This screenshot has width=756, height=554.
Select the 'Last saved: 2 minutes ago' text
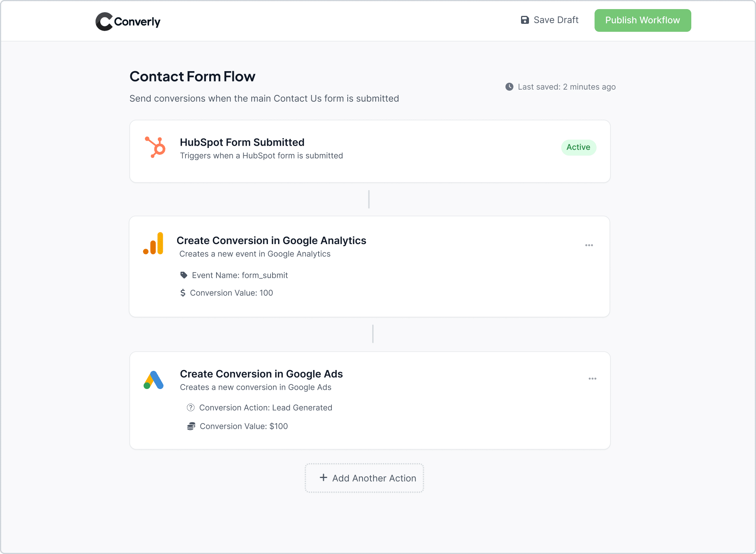(566, 87)
